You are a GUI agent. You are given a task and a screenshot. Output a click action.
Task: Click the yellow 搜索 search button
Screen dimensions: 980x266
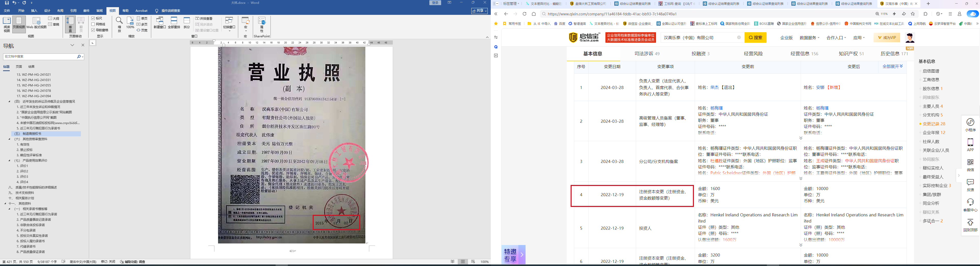[756, 38]
